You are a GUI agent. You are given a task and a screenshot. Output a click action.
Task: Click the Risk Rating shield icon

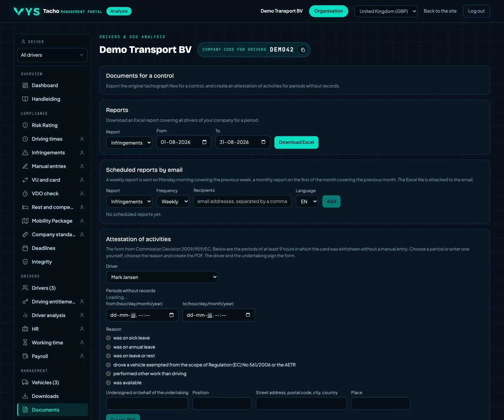point(25,125)
